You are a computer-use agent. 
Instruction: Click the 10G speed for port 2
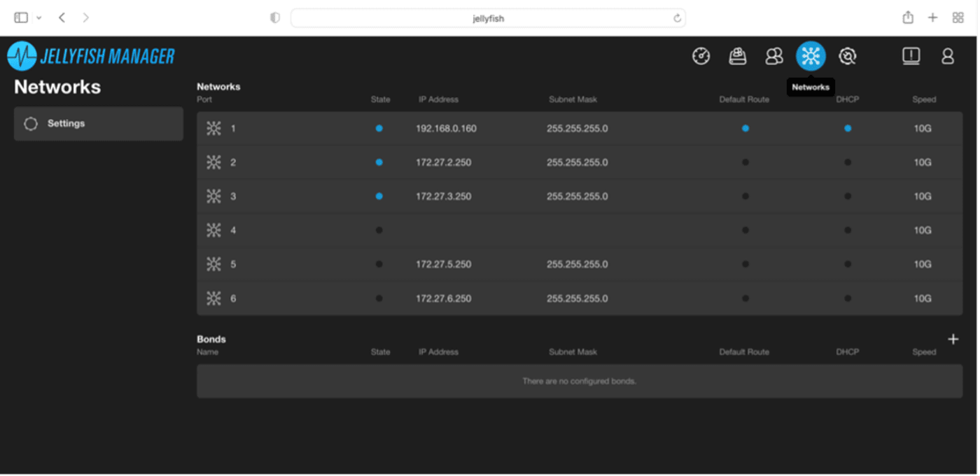923,162
